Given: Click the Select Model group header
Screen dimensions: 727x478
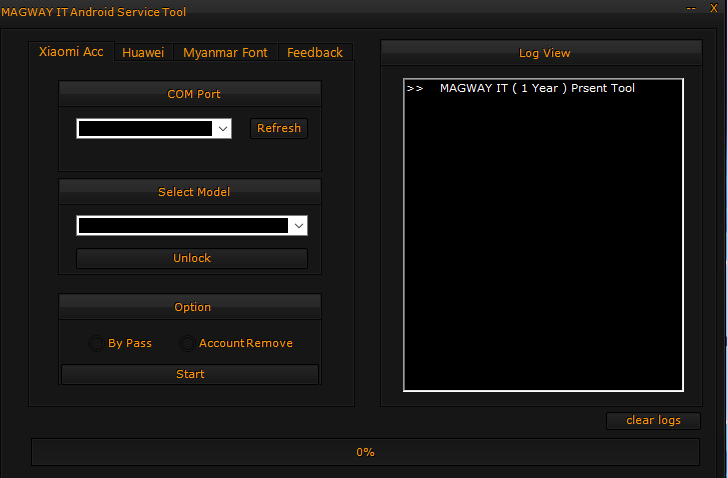Looking at the screenshot, I should coord(190,192).
